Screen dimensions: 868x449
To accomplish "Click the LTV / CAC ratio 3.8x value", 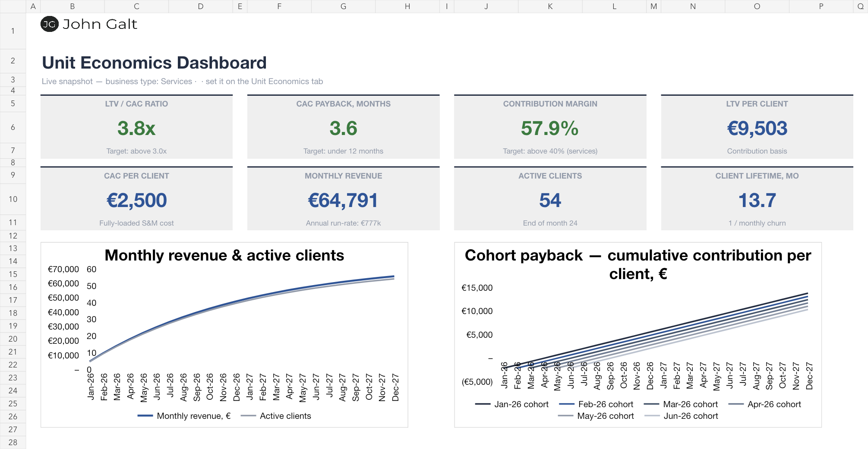I will click(x=136, y=128).
